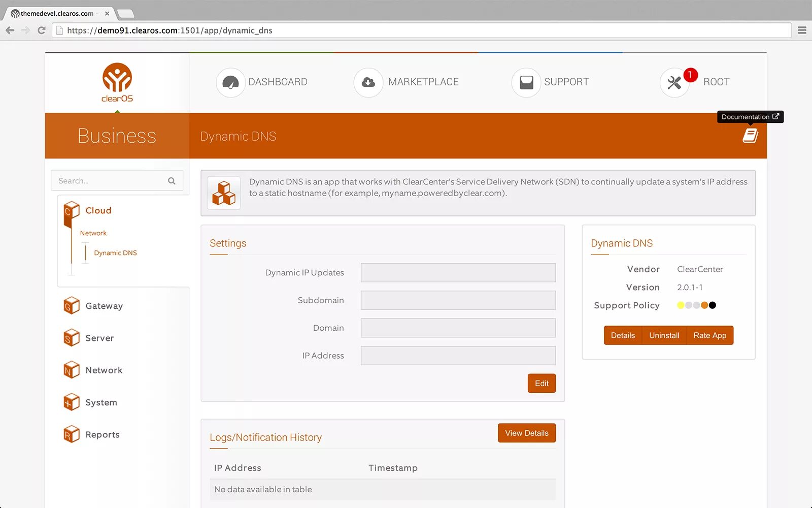The height and width of the screenshot is (508, 812).
Task: Click the Domain field
Action: (x=458, y=328)
